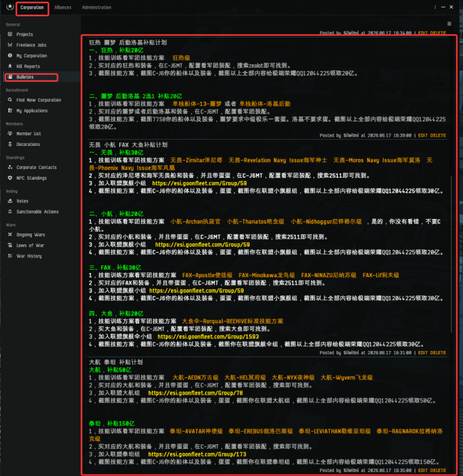This screenshot has height=476, width=463.
Task: Select War History menu entry
Action: pyautogui.click(x=29, y=256)
